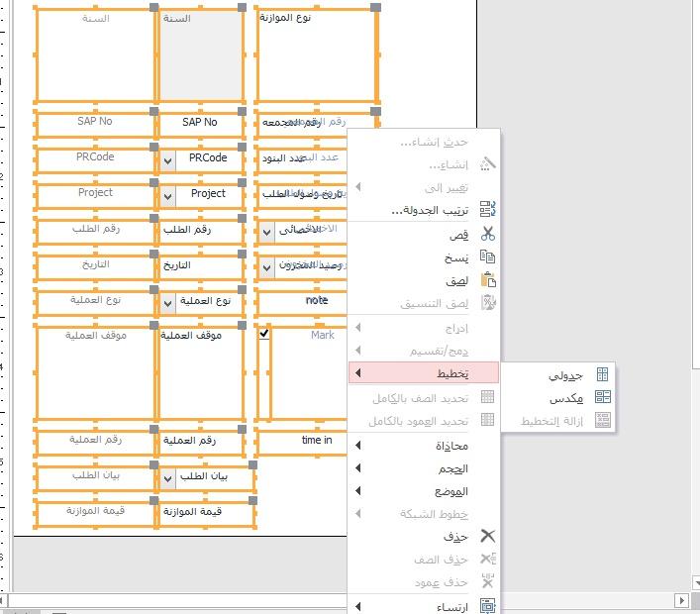Click the Anchoring (ارتساء) icon
Screen dimensions: 700x614
pyautogui.click(x=488, y=606)
